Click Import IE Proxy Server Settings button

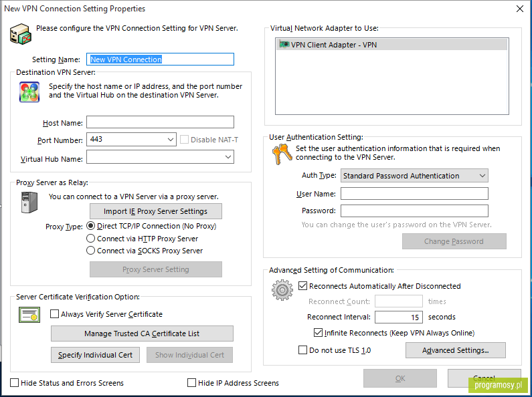click(156, 211)
